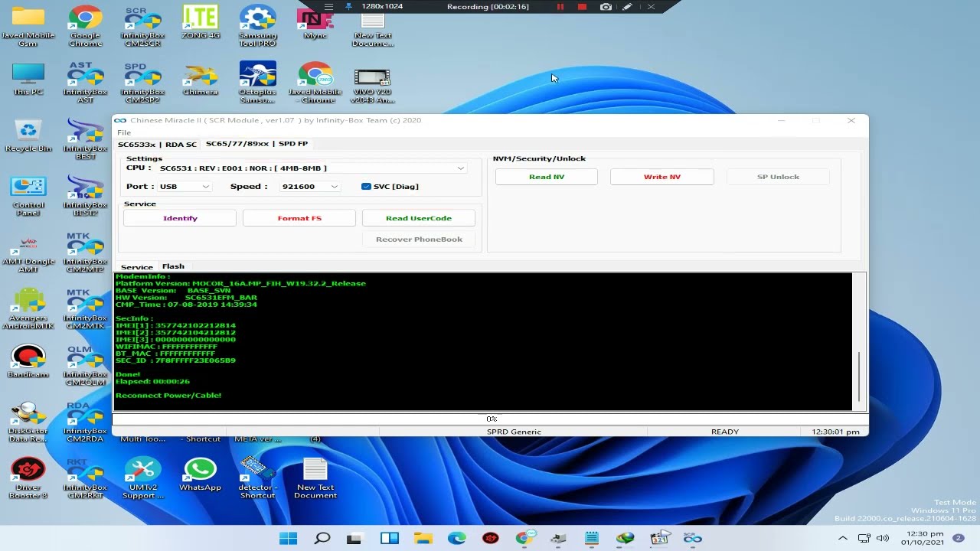
Task: Toggle the SVC [Diag] checkbox
Action: point(366,187)
